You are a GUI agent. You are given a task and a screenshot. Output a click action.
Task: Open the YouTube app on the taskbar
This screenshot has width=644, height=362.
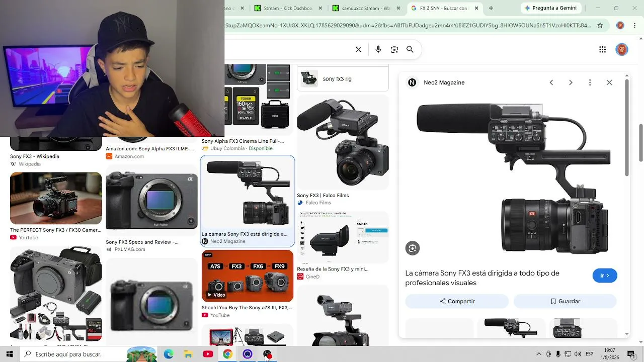pyautogui.click(x=208, y=354)
